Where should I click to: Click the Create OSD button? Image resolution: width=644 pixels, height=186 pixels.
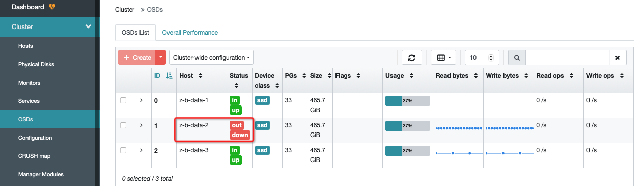pos(137,58)
